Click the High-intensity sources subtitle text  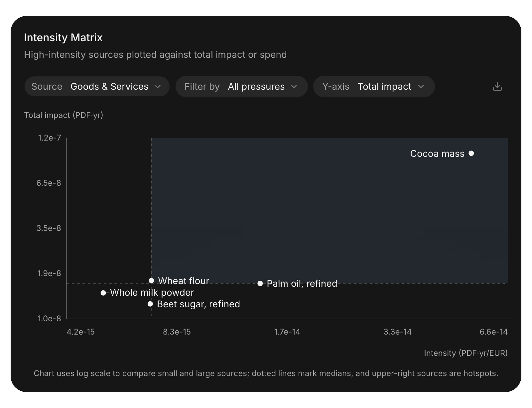coord(155,54)
